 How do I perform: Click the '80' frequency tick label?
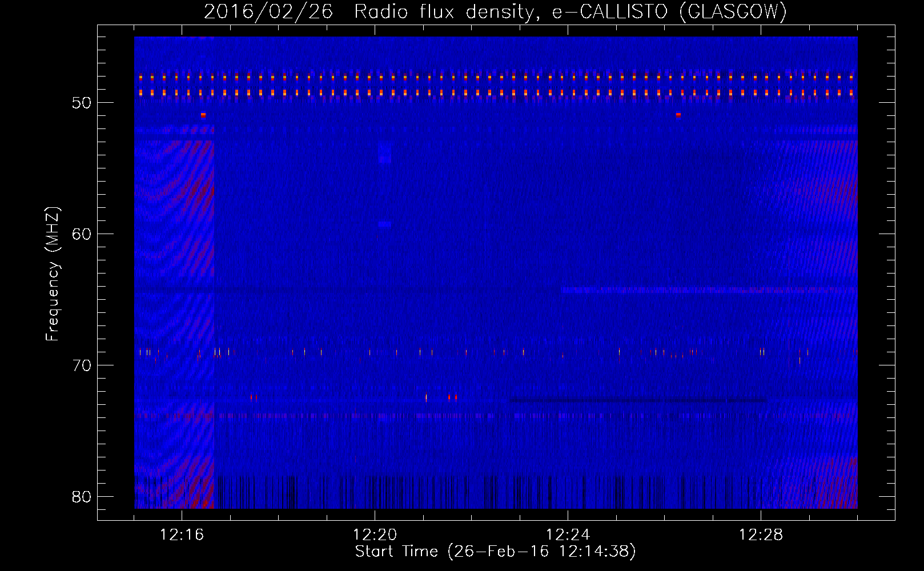click(82, 497)
